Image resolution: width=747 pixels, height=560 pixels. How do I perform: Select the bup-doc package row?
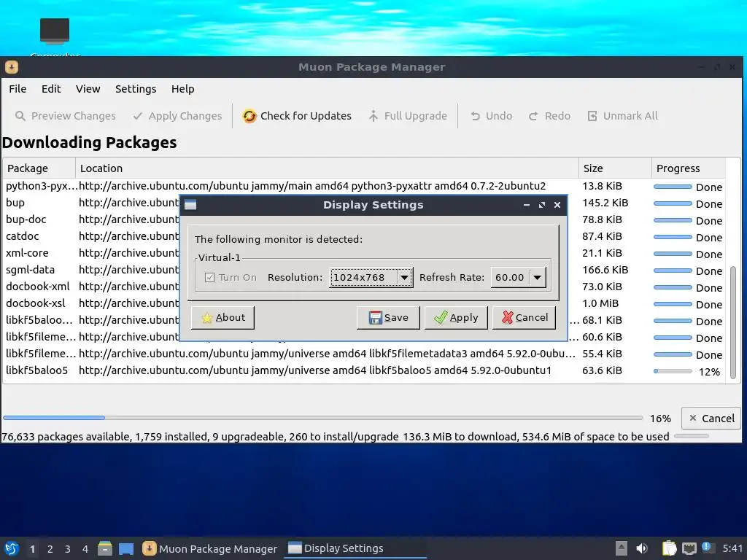click(x=365, y=219)
